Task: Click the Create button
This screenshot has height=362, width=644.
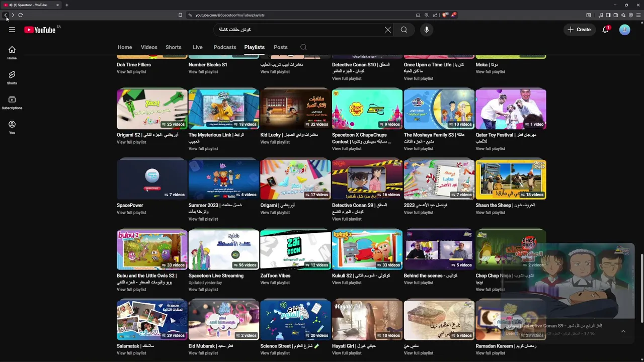Action: click(x=579, y=30)
